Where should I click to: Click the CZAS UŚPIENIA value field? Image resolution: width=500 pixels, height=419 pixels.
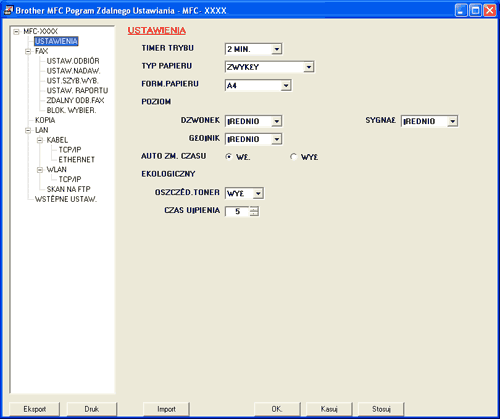point(237,211)
